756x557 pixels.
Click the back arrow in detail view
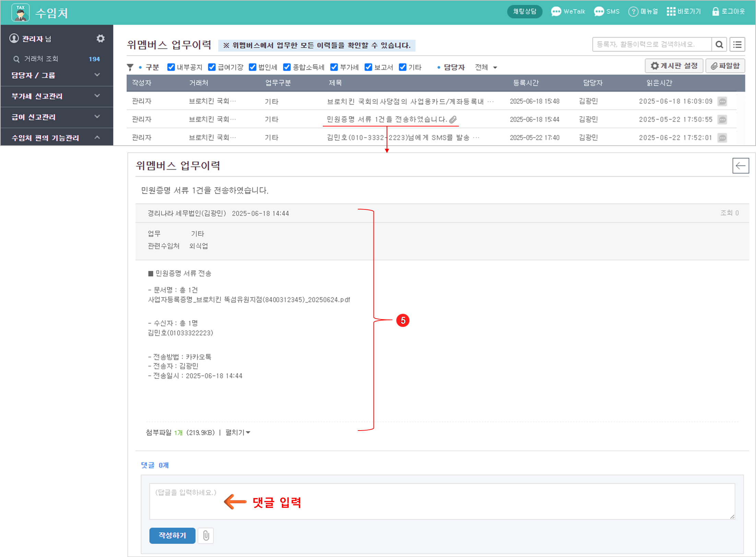740,166
